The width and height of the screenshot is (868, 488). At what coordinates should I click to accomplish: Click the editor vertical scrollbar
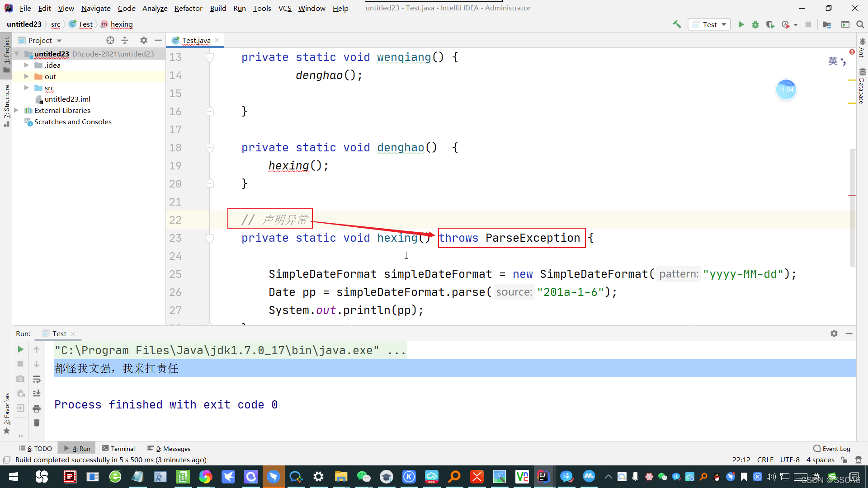pos(853,208)
